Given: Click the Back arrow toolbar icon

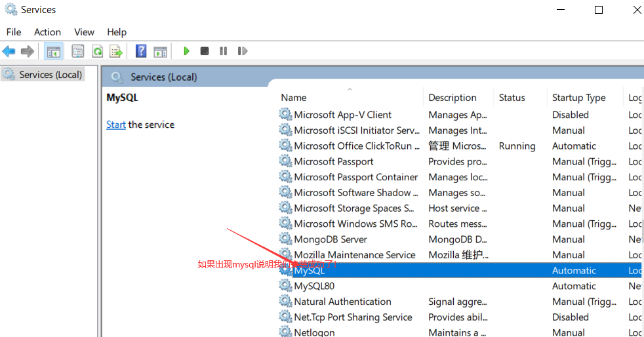Looking at the screenshot, I should (x=9, y=51).
